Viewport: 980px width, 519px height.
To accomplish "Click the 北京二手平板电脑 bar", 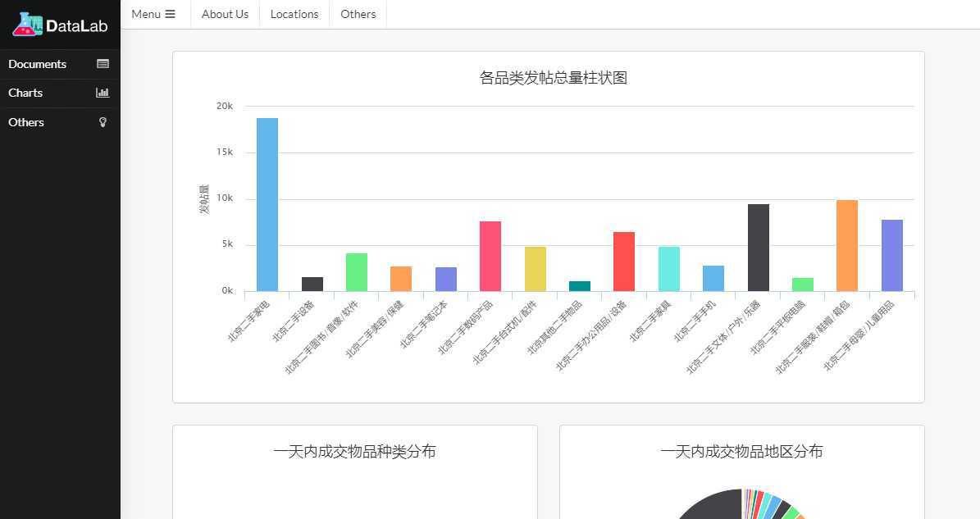I will point(803,285).
